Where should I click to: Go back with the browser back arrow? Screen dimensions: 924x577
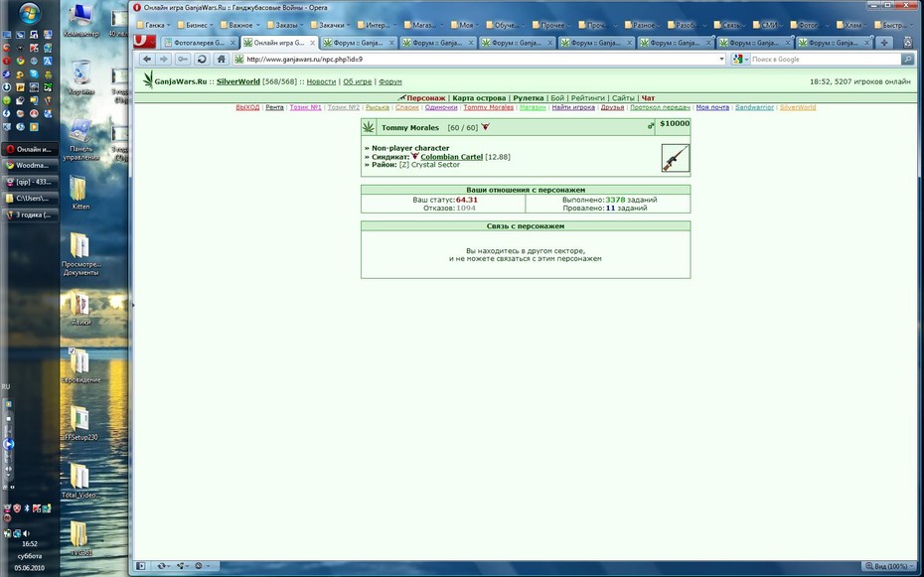(147, 59)
